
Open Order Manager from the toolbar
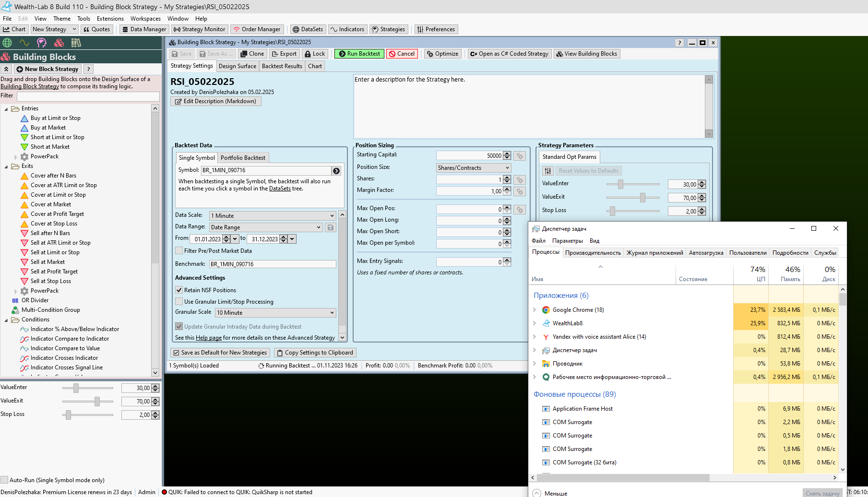pos(257,29)
